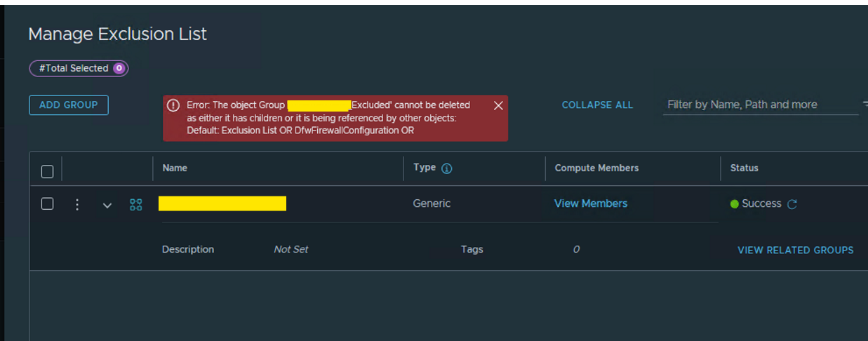Image resolution: width=868 pixels, height=341 pixels.
Task: Dismiss the red error notification
Action: (498, 105)
